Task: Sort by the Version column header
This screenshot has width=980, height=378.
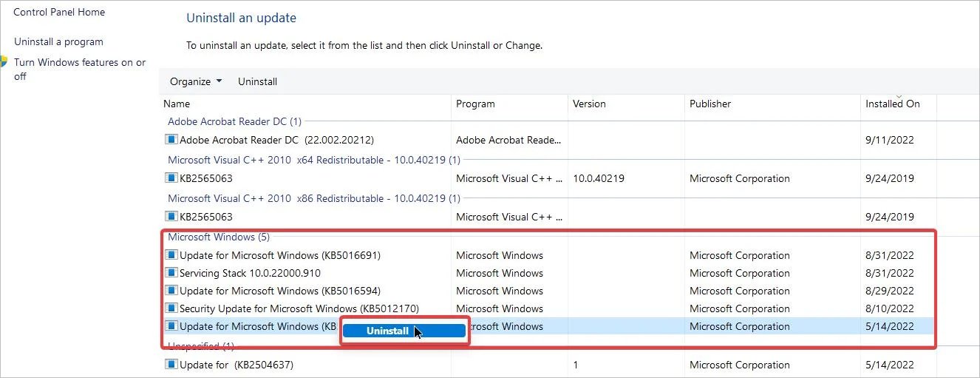Action: click(x=589, y=104)
